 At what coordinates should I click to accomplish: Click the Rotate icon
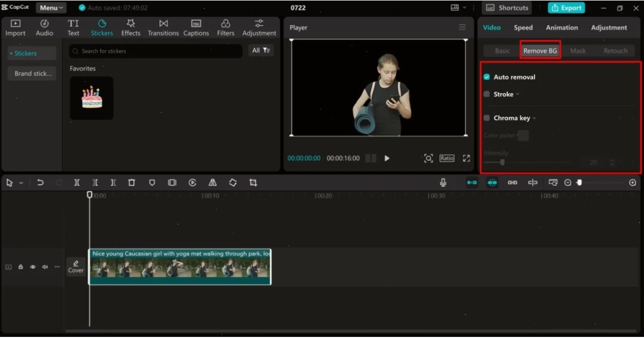click(x=233, y=183)
